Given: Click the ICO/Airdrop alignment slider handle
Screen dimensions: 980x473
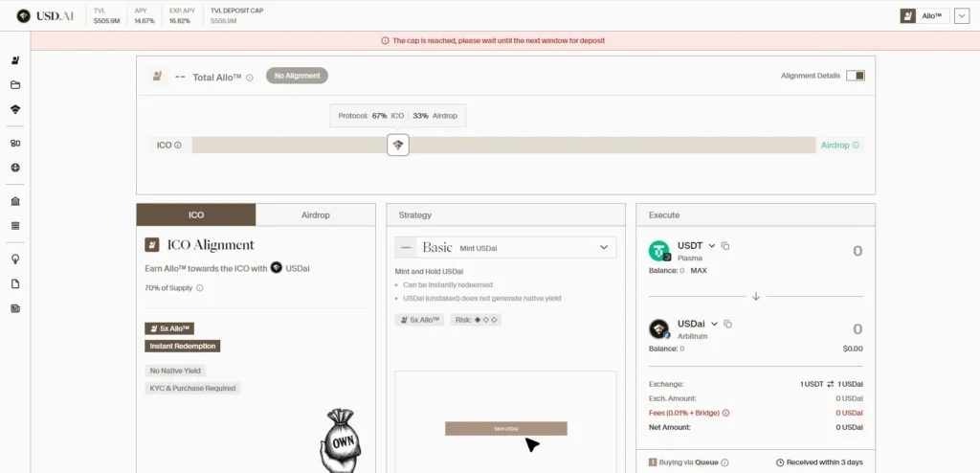Looking at the screenshot, I should click(398, 146).
